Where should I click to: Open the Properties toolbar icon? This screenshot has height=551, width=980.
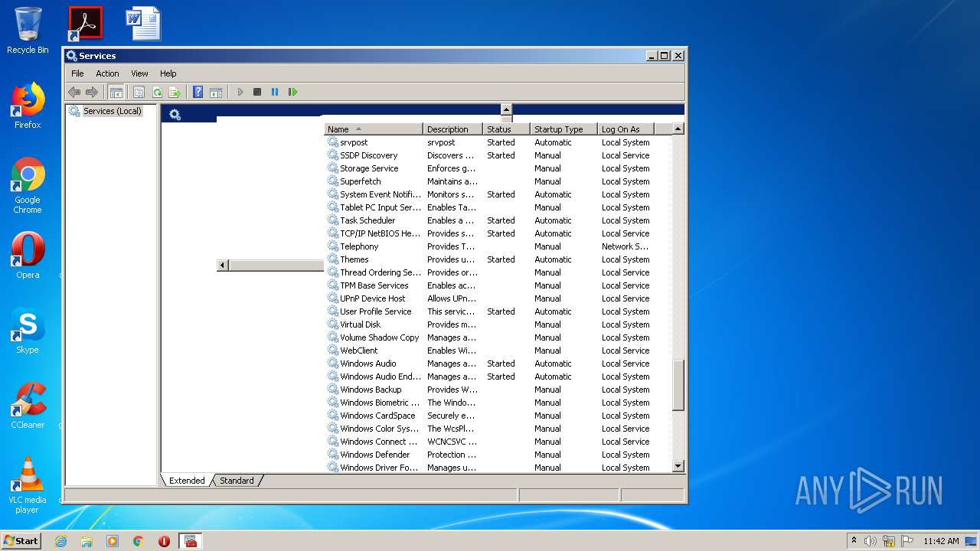coord(139,92)
